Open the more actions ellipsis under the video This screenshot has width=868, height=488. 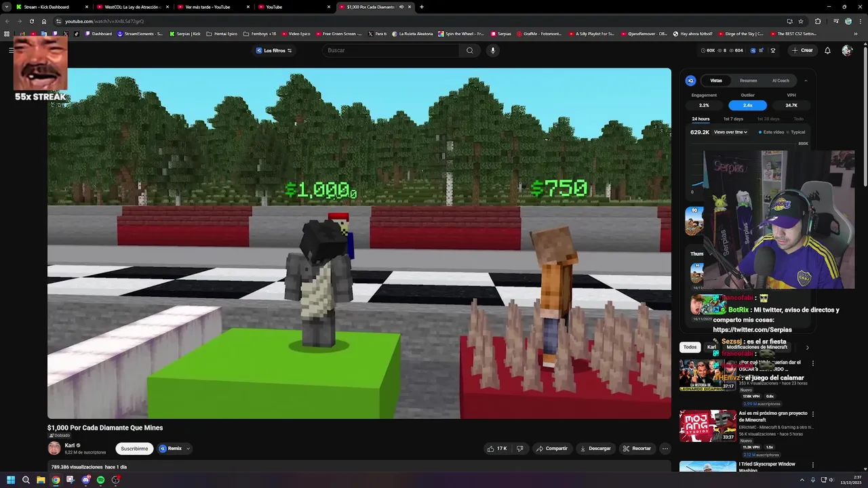(665, 449)
